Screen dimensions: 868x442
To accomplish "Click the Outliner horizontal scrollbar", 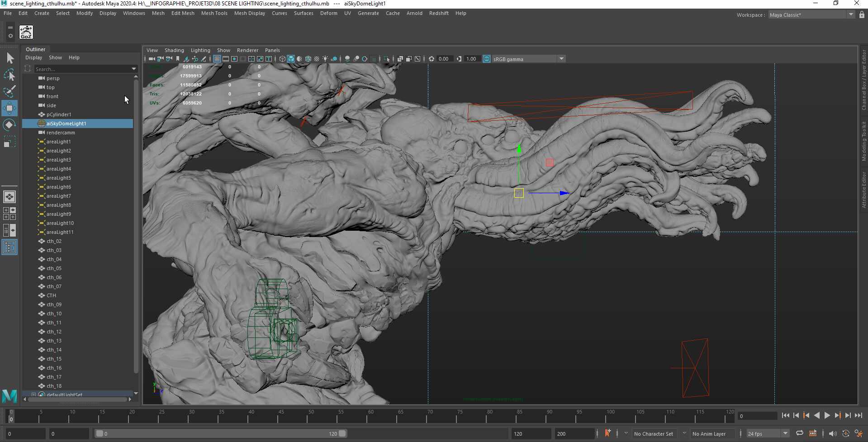I will [x=77, y=399].
